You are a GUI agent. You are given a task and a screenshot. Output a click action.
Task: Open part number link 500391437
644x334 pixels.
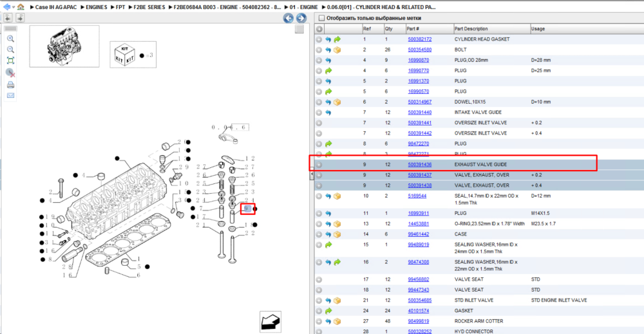click(x=420, y=175)
